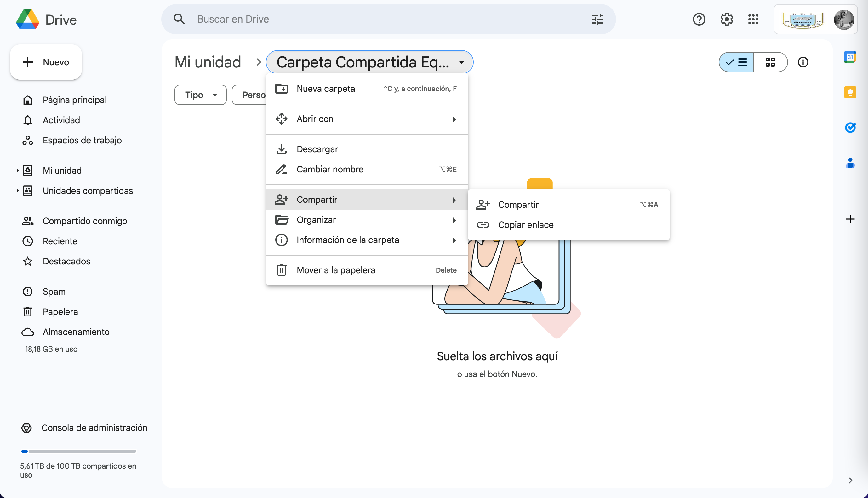Hide the side panel with arrow
Screen dimensions: 868x498
click(850, 480)
